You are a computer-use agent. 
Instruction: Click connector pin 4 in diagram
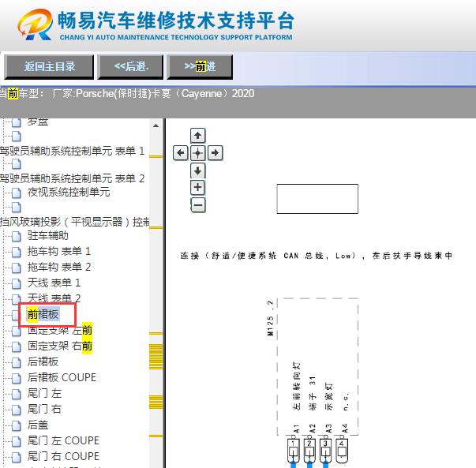click(x=342, y=450)
